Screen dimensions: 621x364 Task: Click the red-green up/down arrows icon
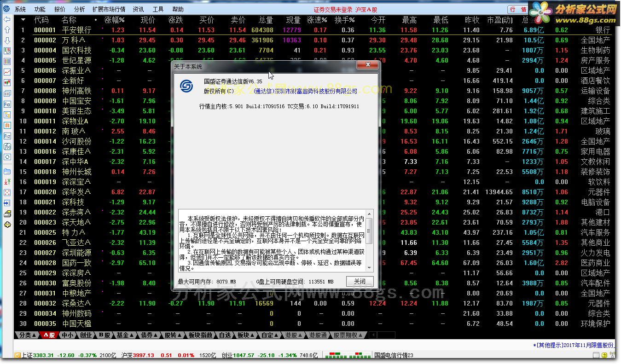point(7,182)
